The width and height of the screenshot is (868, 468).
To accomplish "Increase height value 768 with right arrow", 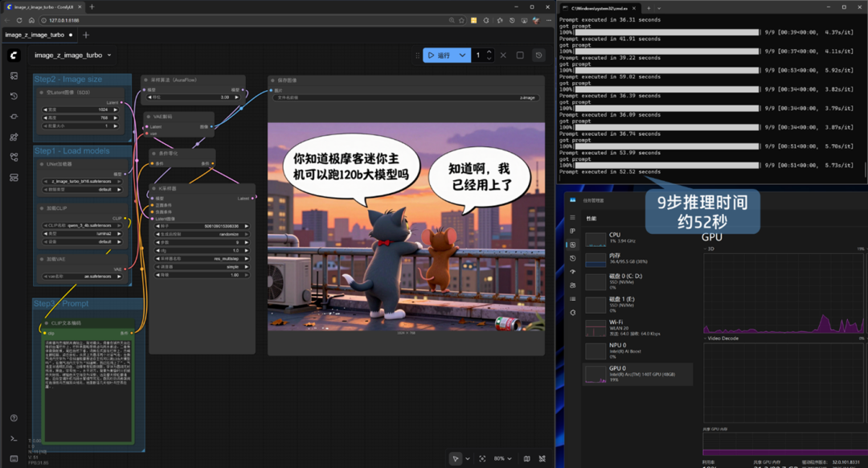I will (115, 117).
